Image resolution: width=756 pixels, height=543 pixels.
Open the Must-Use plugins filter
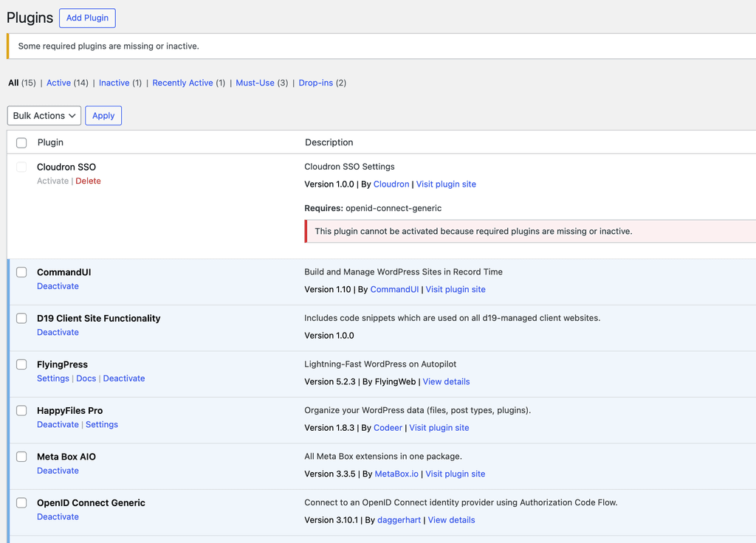(x=255, y=83)
